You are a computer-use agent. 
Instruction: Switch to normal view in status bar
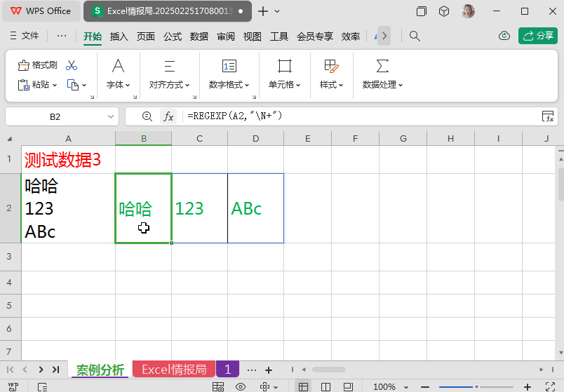pos(303,386)
